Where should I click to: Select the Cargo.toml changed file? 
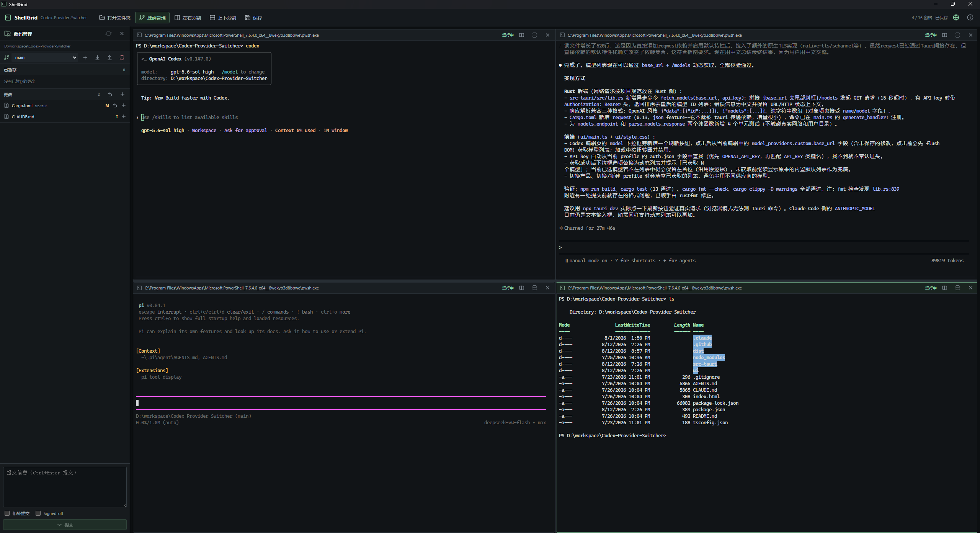coord(65,105)
